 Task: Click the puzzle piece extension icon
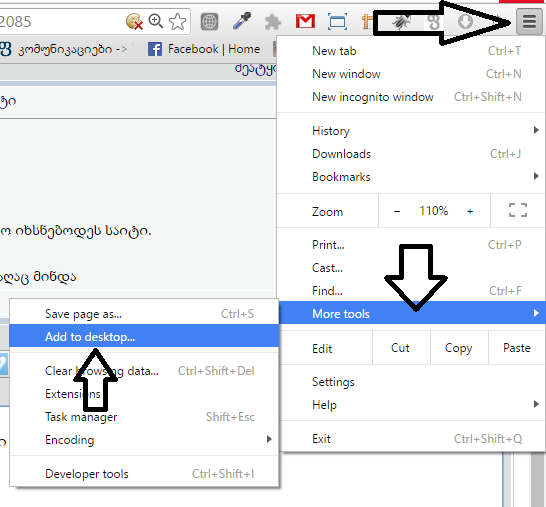tap(273, 22)
